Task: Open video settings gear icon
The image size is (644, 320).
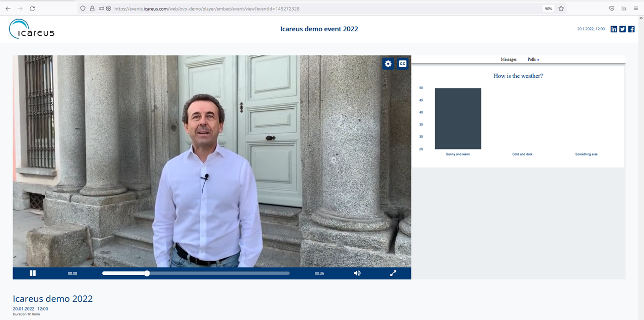Action: click(x=388, y=64)
